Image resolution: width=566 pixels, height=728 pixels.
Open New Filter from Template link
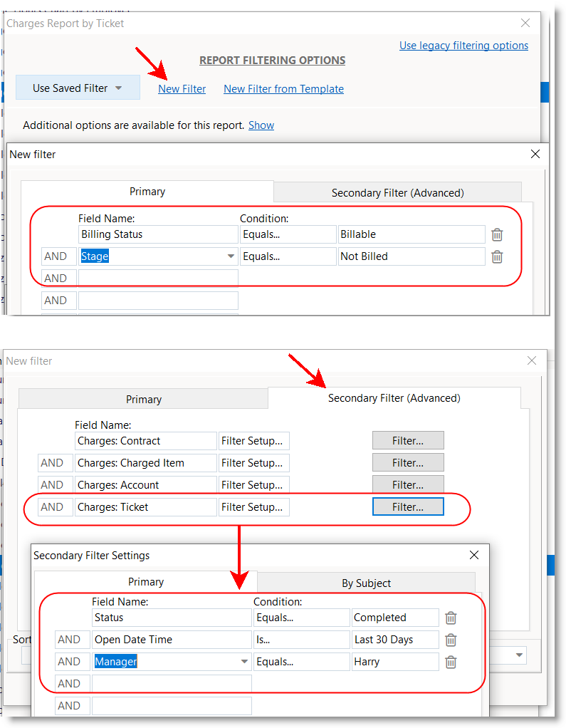click(283, 89)
